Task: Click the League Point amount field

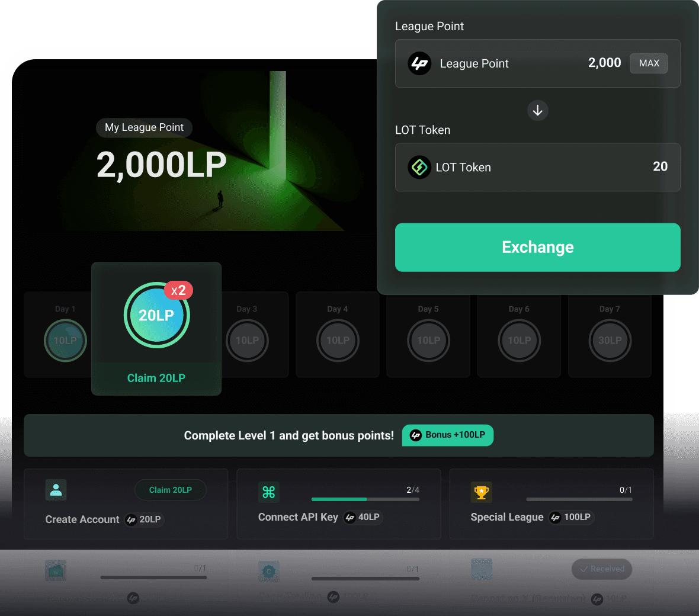Action: (x=538, y=63)
